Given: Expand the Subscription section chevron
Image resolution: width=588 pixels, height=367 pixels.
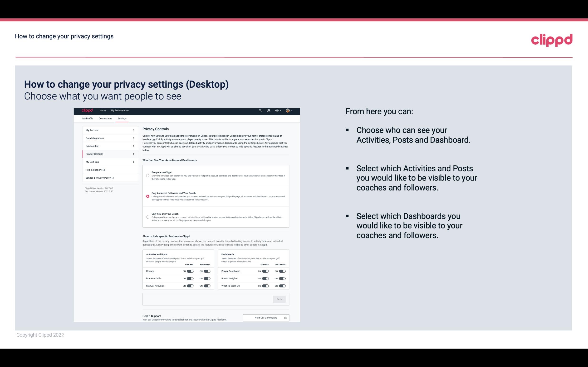Looking at the screenshot, I should click(133, 146).
